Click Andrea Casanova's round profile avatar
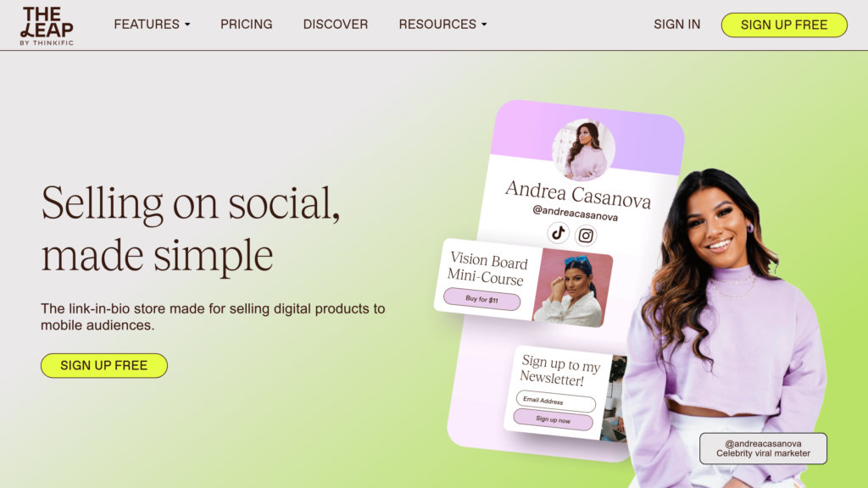The width and height of the screenshot is (868, 488). (x=583, y=149)
